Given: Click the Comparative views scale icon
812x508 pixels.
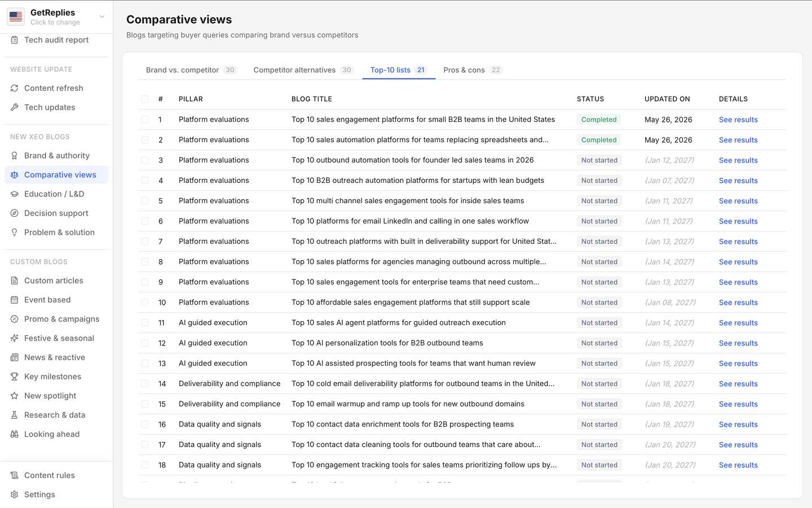Looking at the screenshot, I should pyautogui.click(x=15, y=175).
